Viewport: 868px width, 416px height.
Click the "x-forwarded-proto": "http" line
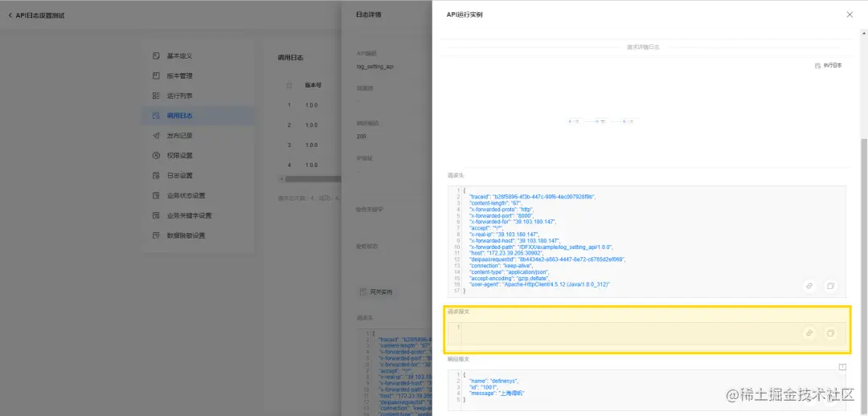pyautogui.click(x=501, y=209)
